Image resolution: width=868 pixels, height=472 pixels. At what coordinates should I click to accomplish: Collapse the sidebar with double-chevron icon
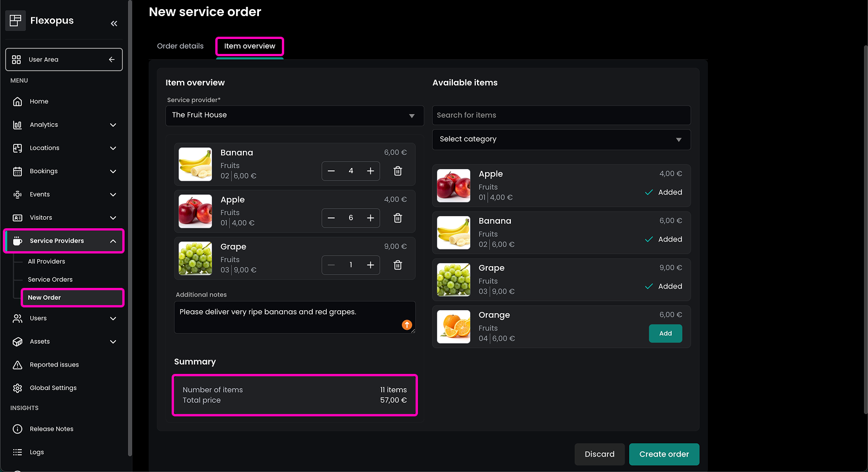pos(114,24)
